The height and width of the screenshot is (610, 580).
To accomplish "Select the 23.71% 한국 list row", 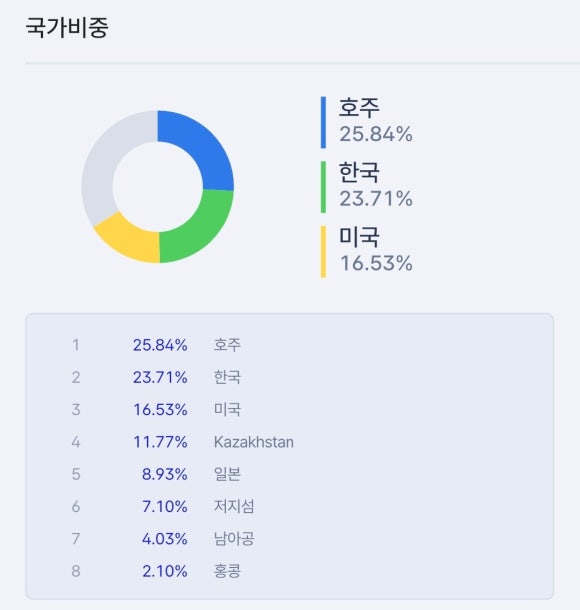I will (x=289, y=377).
